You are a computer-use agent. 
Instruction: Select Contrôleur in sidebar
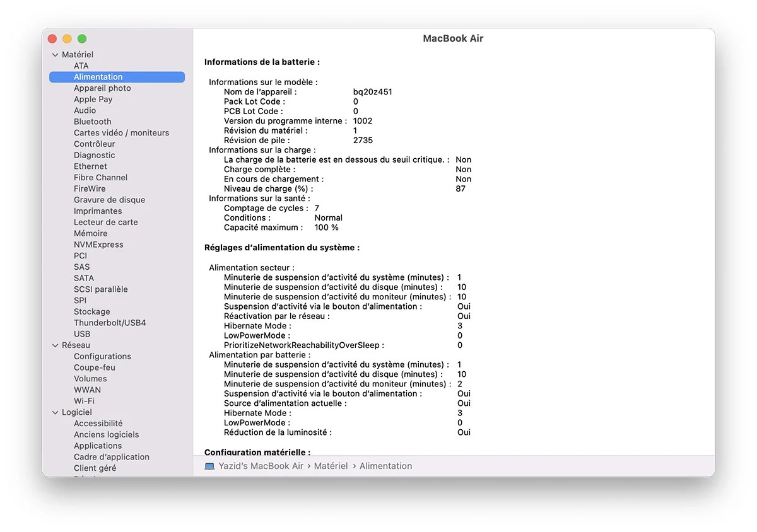(x=95, y=144)
